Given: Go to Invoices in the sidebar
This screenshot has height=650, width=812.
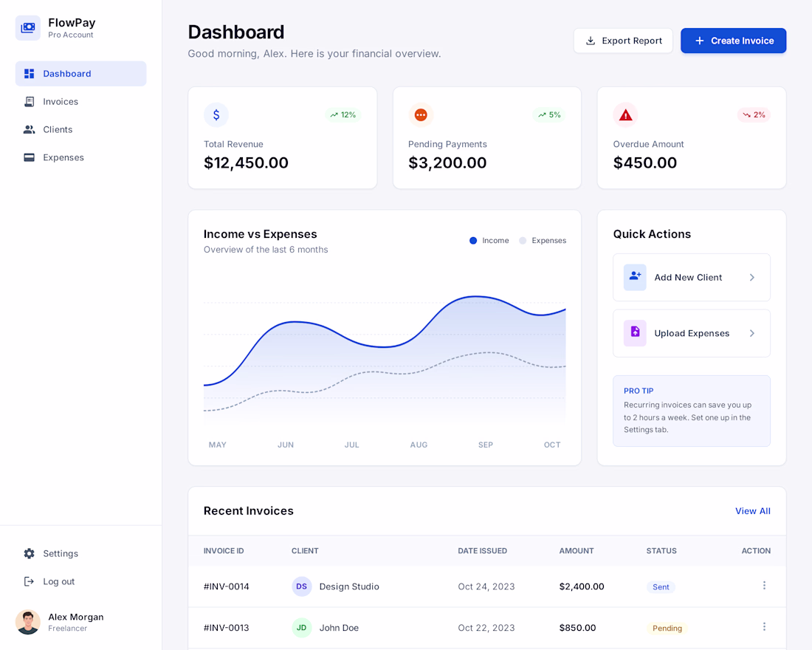Looking at the screenshot, I should coord(80,102).
